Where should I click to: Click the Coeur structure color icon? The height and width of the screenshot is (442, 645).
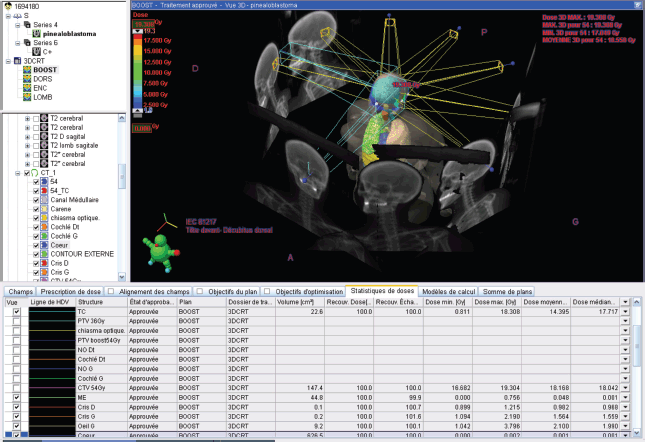[x=44, y=245]
